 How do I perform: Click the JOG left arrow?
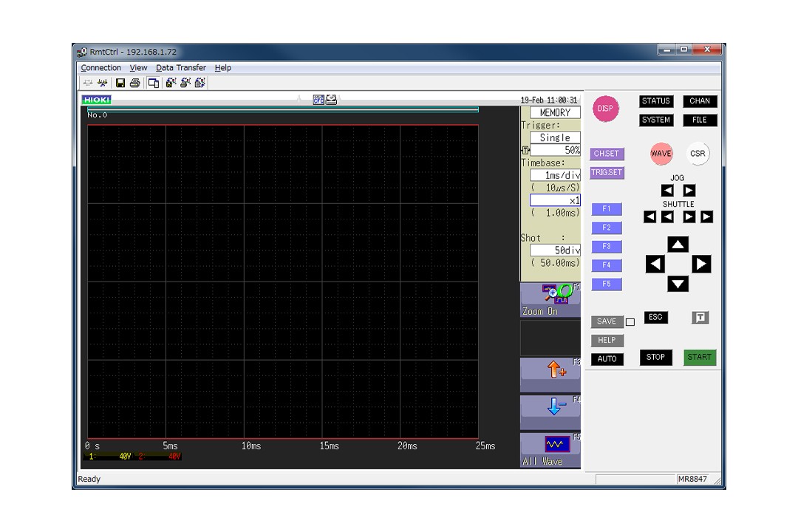(667, 191)
